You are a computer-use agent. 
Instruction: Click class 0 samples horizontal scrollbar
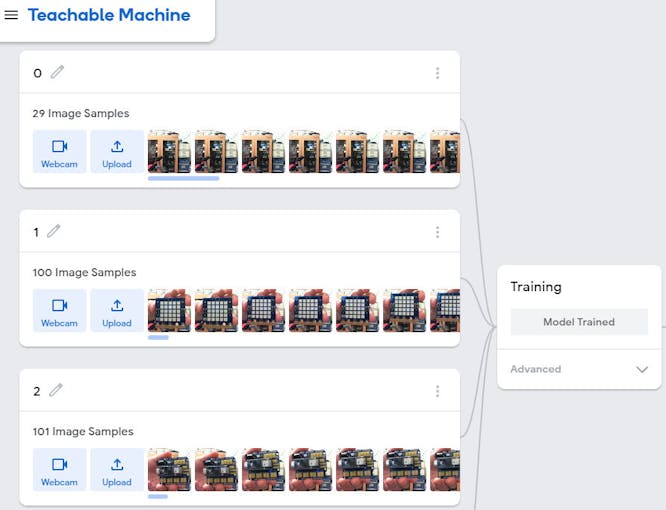[183, 178]
